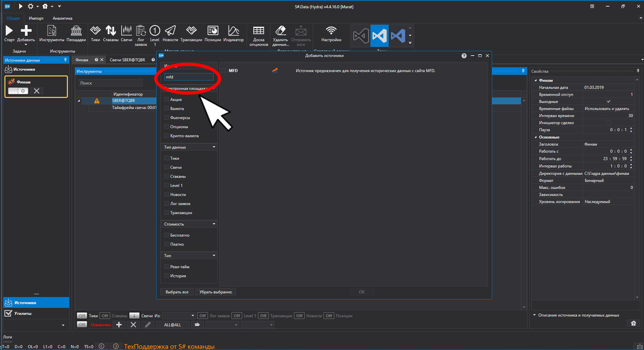The height and width of the screenshot is (350, 644).
Task: Open the Аналитика ribbon tab
Action: point(62,18)
